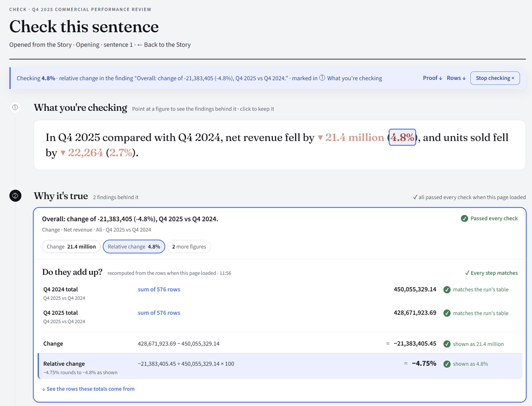Click the Change calculation row label

[53, 344]
